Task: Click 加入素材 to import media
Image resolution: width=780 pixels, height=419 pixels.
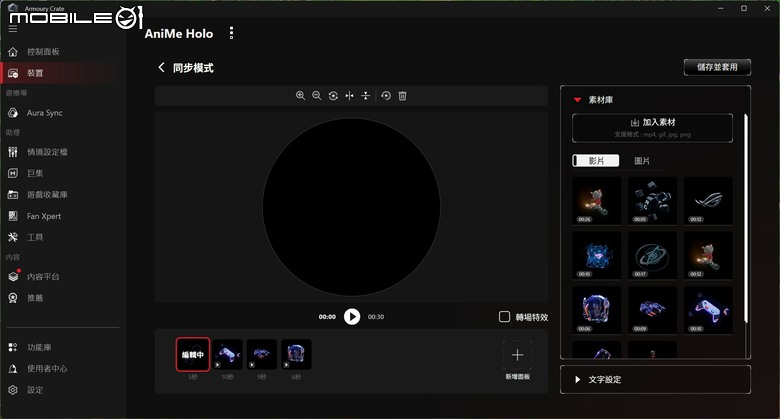Action: pyautogui.click(x=652, y=128)
